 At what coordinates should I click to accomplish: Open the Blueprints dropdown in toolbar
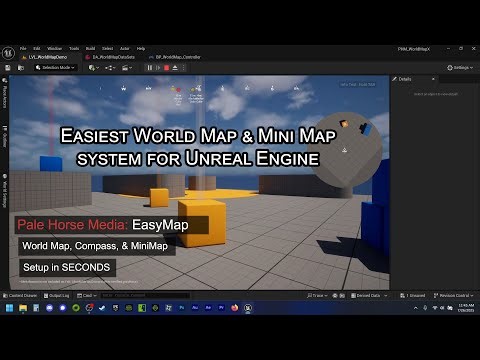pos(110,68)
